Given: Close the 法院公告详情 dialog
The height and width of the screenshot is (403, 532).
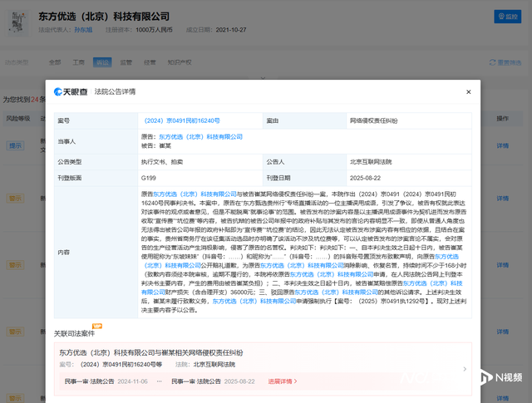Looking at the screenshot, I should [468, 92].
